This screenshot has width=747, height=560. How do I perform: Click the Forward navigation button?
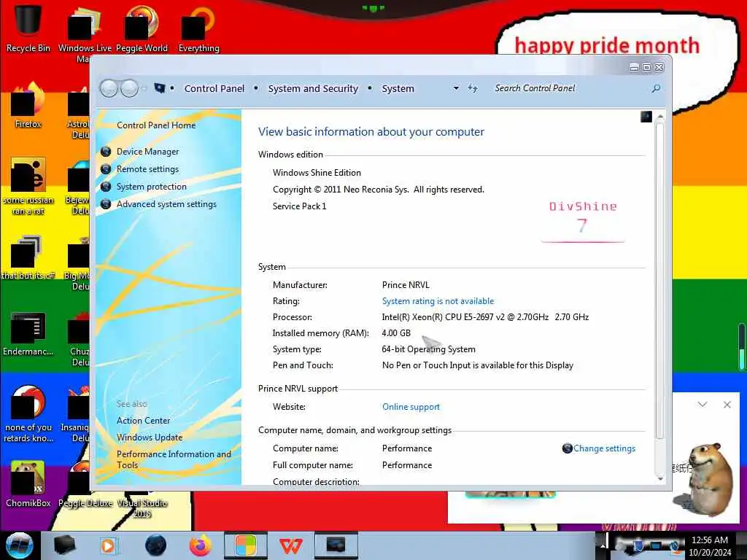coord(129,88)
